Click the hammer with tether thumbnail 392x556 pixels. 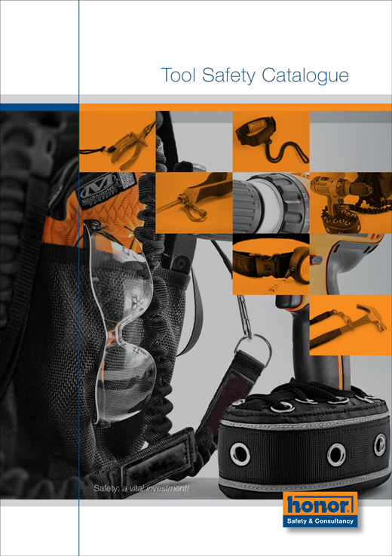(351, 325)
